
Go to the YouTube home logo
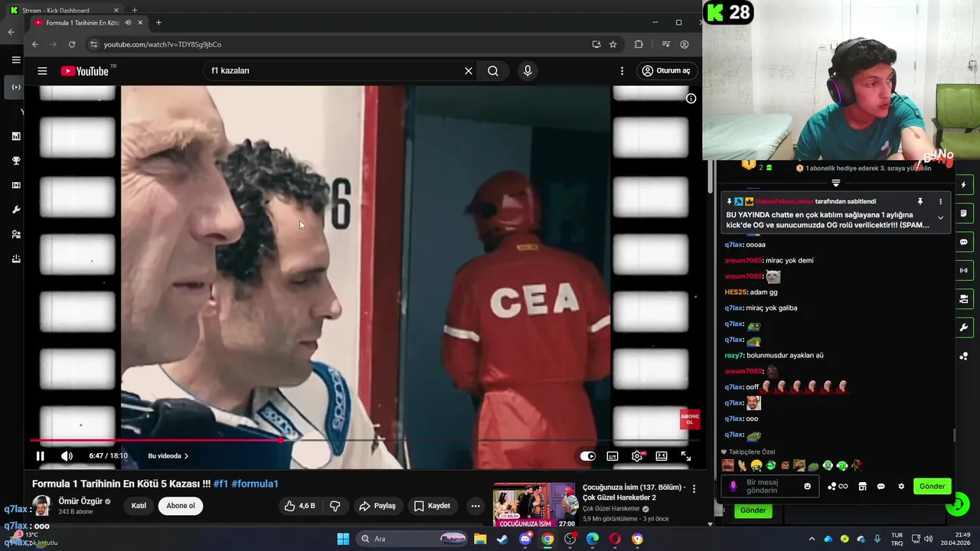(85, 71)
